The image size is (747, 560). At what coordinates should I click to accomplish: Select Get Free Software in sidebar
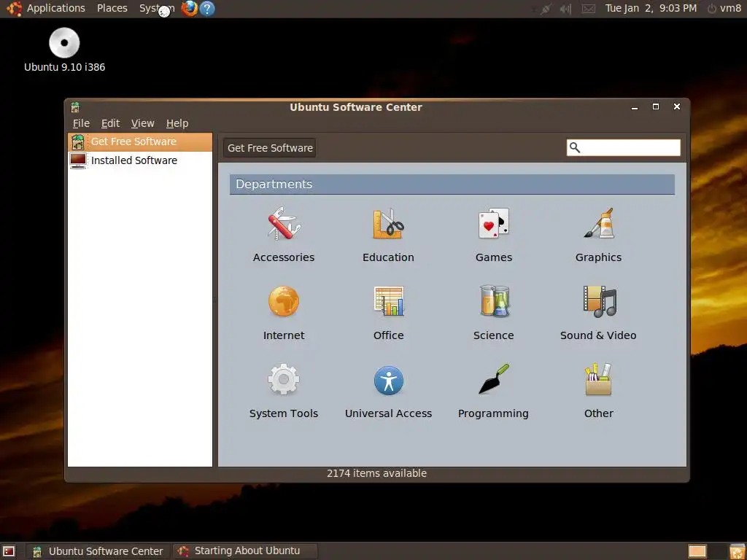tap(140, 142)
